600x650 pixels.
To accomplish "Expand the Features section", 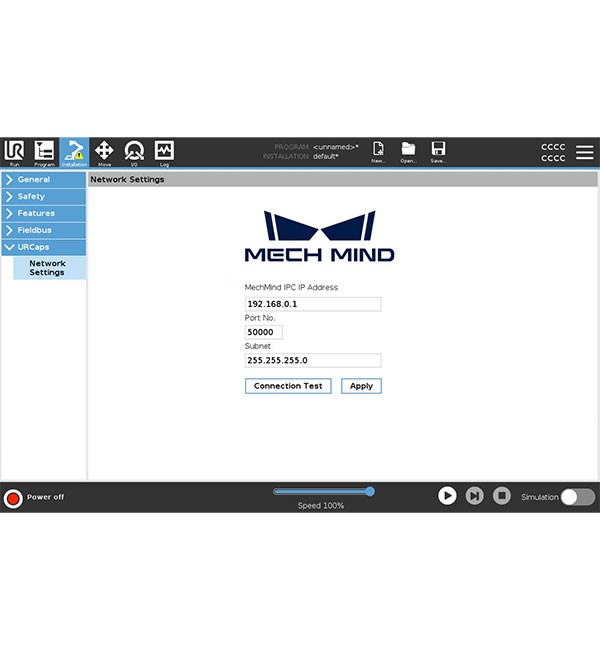I will click(x=44, y=213).
